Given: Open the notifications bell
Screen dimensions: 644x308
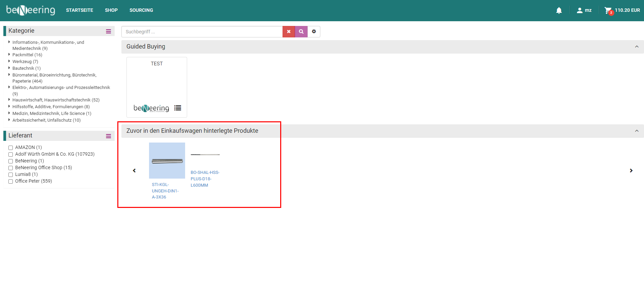Looking at the screenshot, I should [x=559, y=10].
